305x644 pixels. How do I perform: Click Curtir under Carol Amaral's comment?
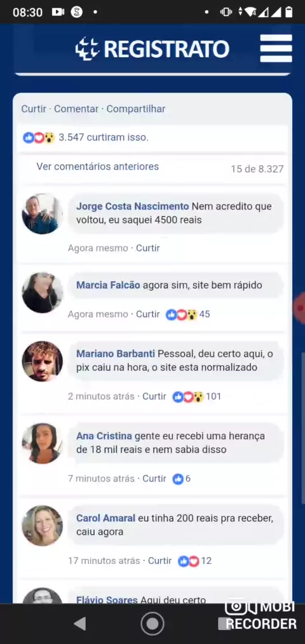pyautogui.click(x=160, y=561)
